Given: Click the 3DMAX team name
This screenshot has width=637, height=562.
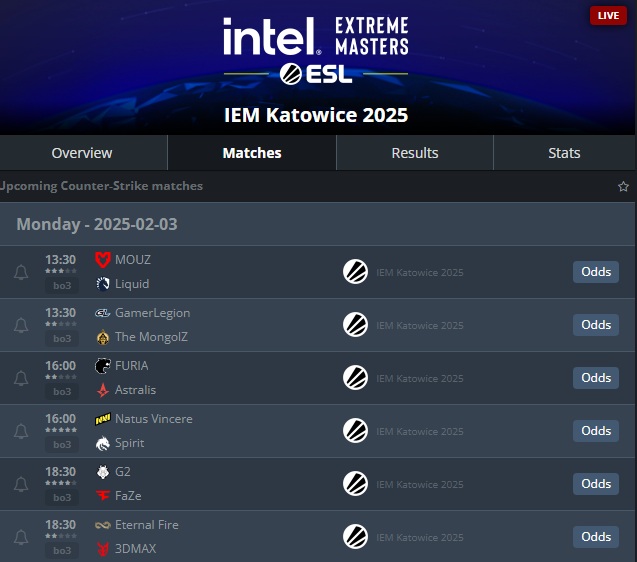Looking at the screenshot, I should pos(136,549).
